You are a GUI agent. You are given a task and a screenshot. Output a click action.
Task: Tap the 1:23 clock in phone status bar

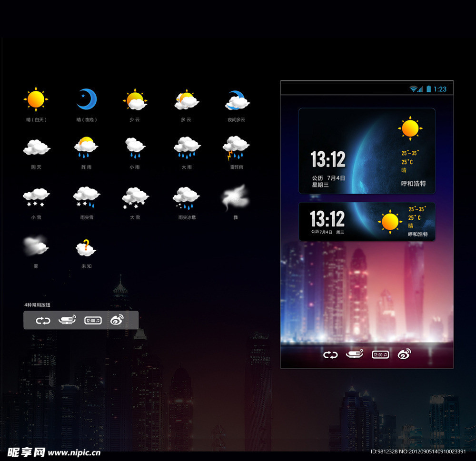click(440, 89)
